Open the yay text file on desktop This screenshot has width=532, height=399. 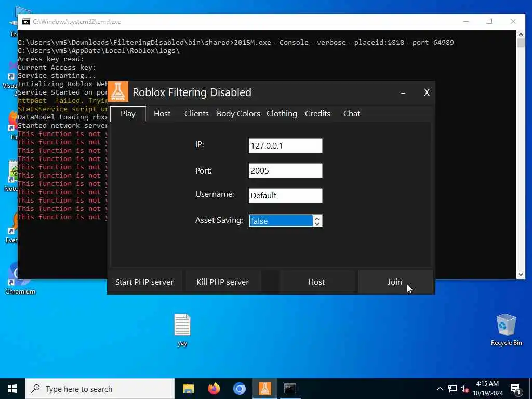182,330
